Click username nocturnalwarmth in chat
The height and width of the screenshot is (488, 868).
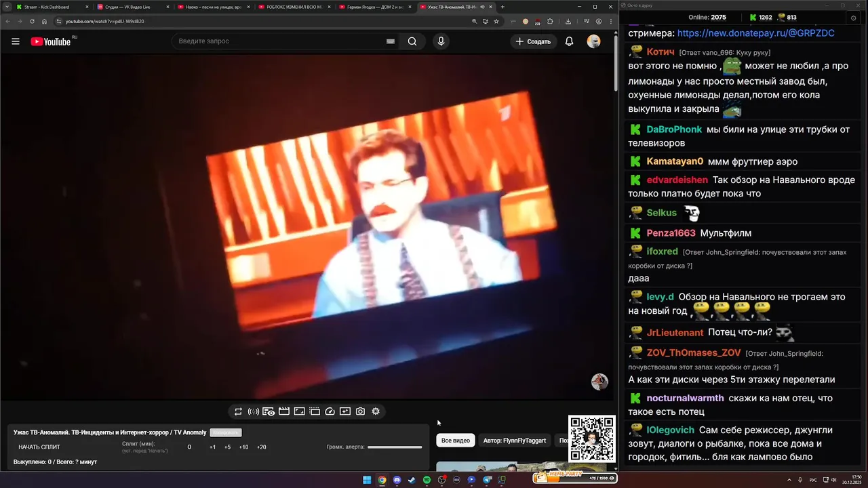click(685, 398)
